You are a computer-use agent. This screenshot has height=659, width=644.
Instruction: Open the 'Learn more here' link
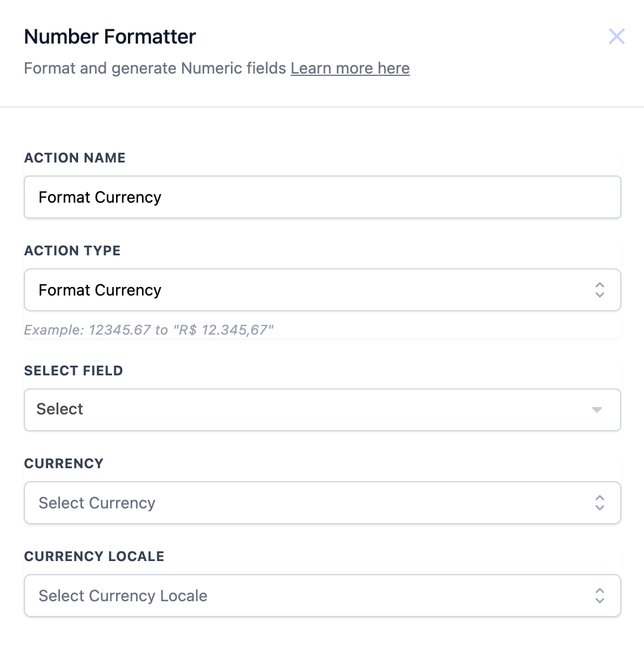(350, 69)
